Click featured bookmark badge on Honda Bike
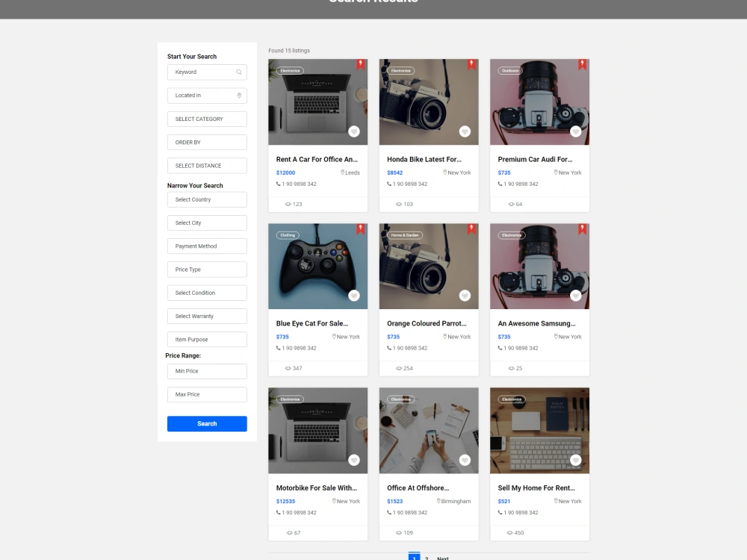This screenshot has width=747, height=560. click(471, 64)
